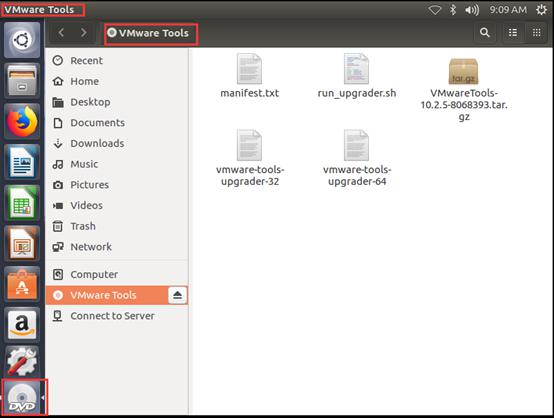
Task: Open search with the magnifier icon
Action: click(x=485, y=33)
